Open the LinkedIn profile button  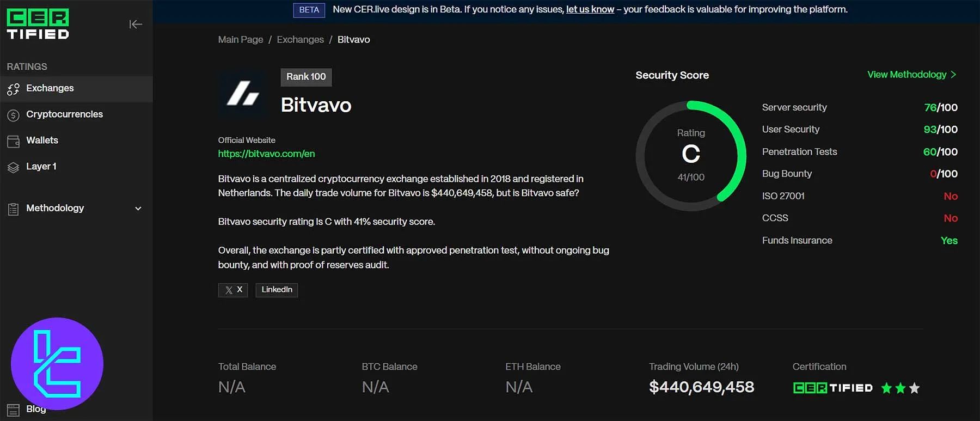pos(277,290)
